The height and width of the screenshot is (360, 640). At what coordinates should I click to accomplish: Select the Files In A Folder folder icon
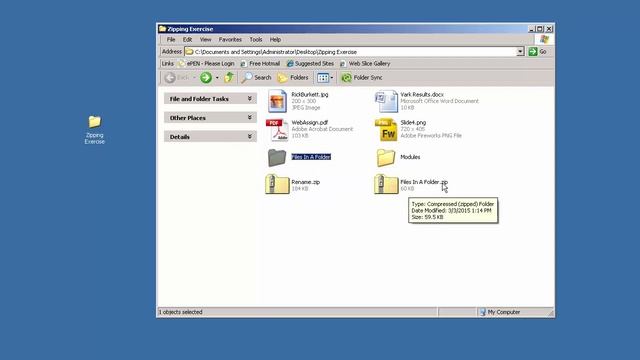point(277,157)
